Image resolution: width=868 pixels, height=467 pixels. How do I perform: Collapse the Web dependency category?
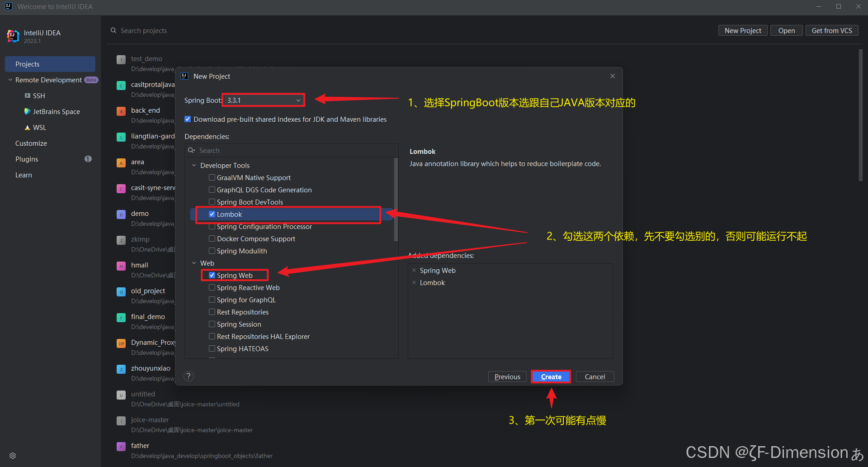coord(194,263)
